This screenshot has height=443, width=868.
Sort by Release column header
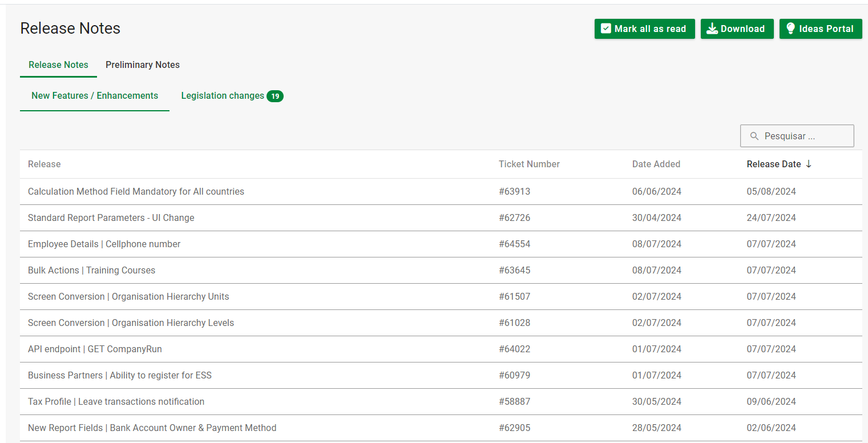point(44,164)
